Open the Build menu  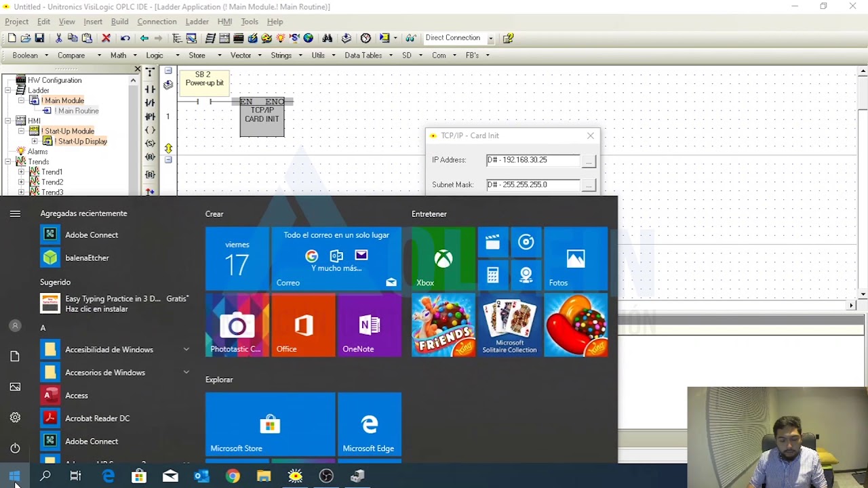tap(119, 22)
